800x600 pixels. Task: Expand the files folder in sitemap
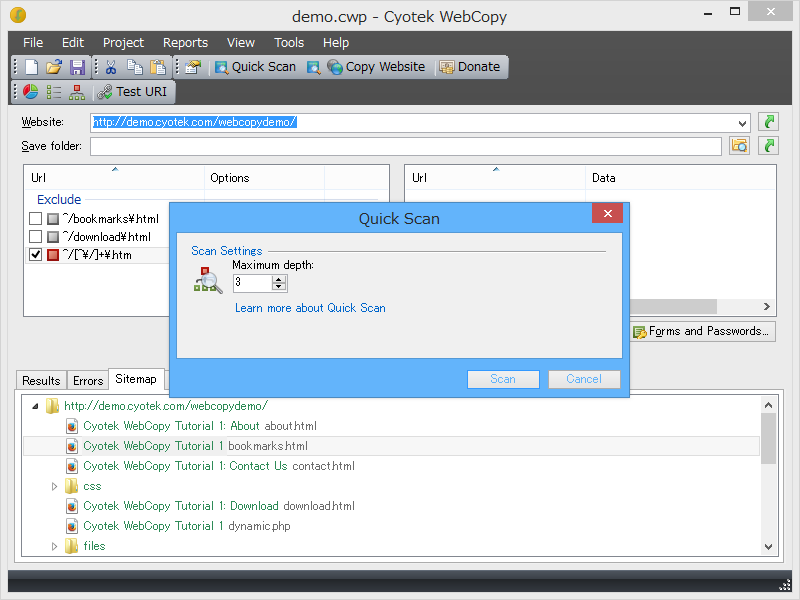click(54, 546)
